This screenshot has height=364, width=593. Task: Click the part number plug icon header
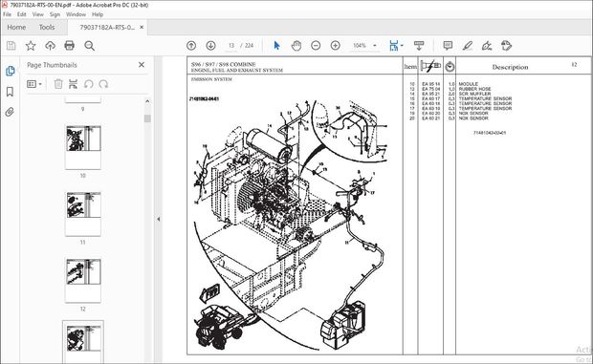[430, 66]
